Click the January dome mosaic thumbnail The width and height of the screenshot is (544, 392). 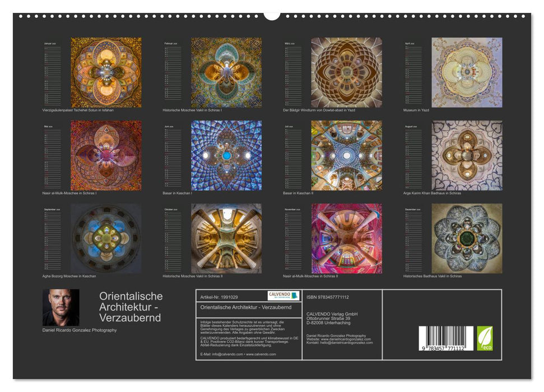pyautogui.click(x=105, y=72)
